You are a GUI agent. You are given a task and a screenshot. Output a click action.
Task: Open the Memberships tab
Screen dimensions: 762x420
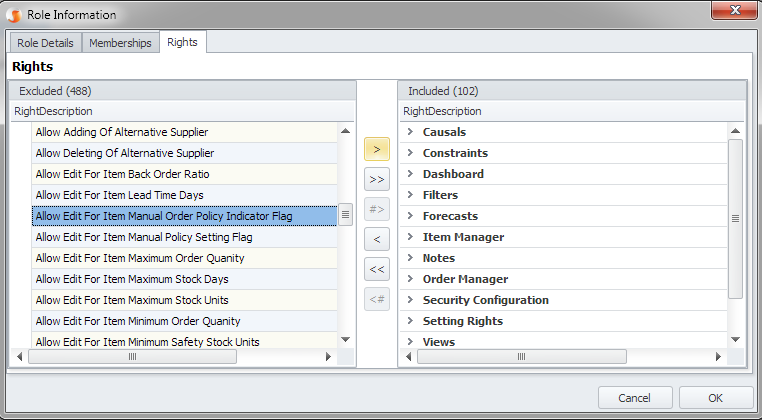click(120, 43)
